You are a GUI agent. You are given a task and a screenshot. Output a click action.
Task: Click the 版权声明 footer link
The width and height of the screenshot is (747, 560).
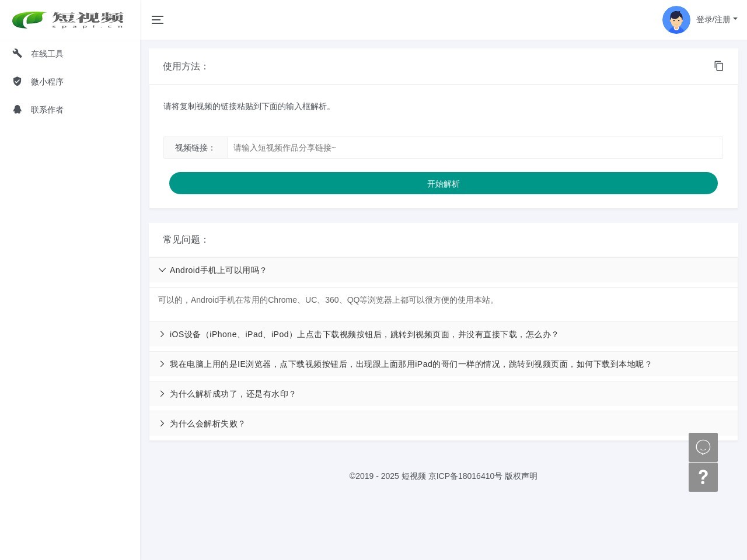[521, 476]
